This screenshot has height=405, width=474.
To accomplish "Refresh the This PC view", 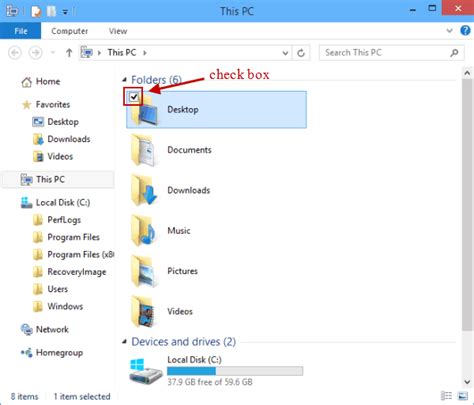I will pyautogui.click(x=301, y=53).
